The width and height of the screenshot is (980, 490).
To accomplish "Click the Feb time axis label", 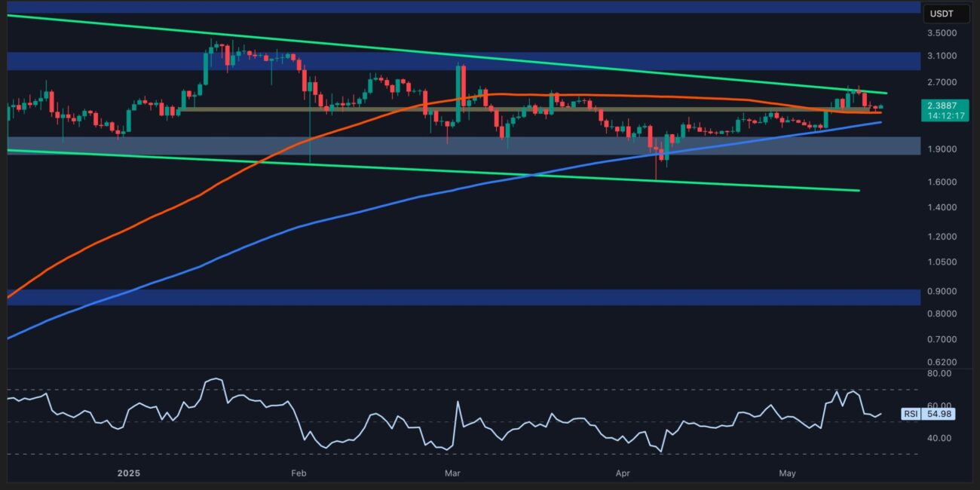I will click(x=299, y=473).
